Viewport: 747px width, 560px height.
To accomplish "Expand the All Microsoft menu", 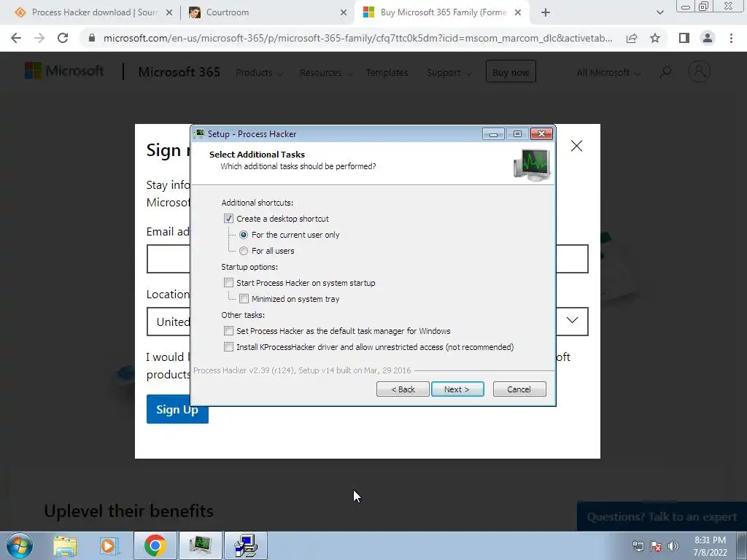I will pos(608,73).
